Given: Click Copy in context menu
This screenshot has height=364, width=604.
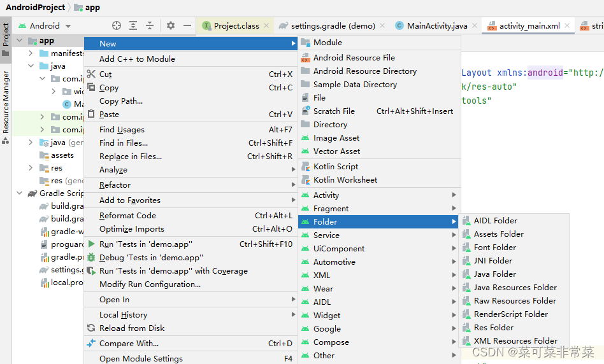Looking at the screenshot, I should (x=191, y=88).
